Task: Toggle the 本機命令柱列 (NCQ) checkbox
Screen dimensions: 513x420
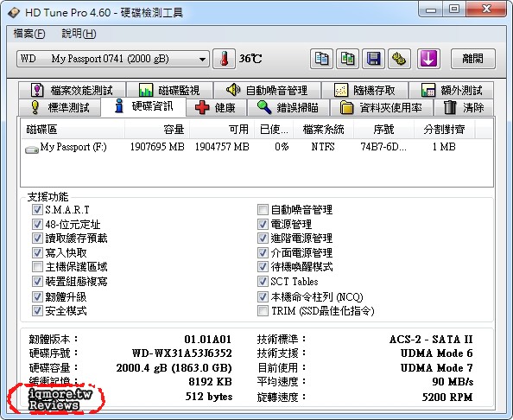Action: 263,296
